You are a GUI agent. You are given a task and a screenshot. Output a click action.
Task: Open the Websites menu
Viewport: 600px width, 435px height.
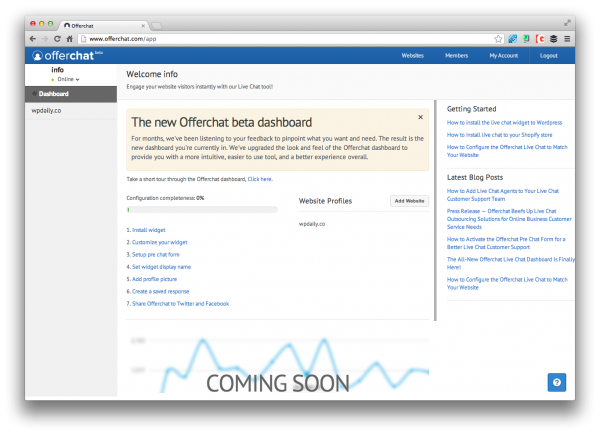click(x=412, y=55)
